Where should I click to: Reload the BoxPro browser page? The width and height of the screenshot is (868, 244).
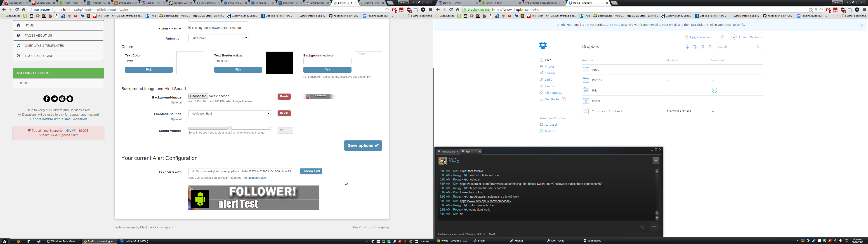17,10
